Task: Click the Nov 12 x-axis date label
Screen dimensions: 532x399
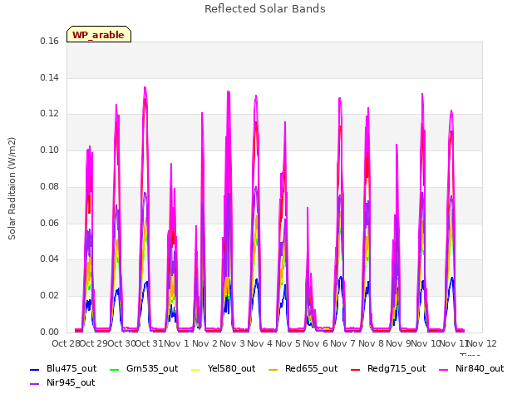Action: (482, 343)
